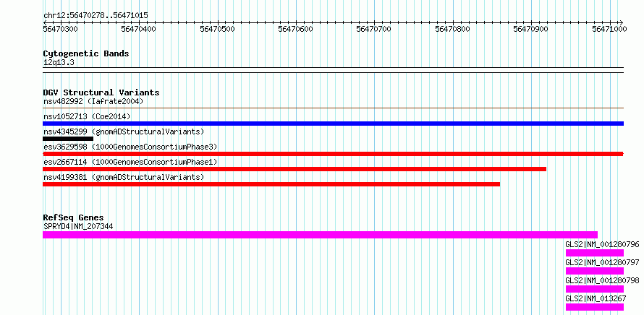
Task: Click the red esv2667114 variant bar
Action: click(x=295, y=169)
